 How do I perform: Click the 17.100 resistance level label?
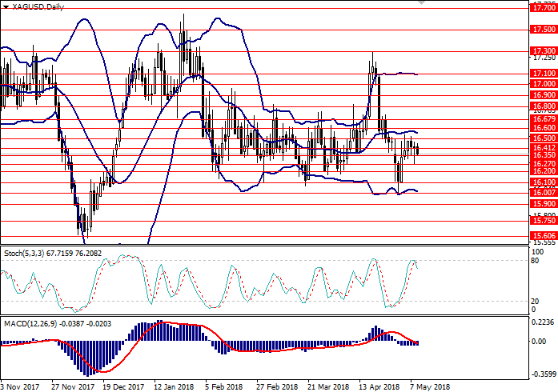coord(544,74)
